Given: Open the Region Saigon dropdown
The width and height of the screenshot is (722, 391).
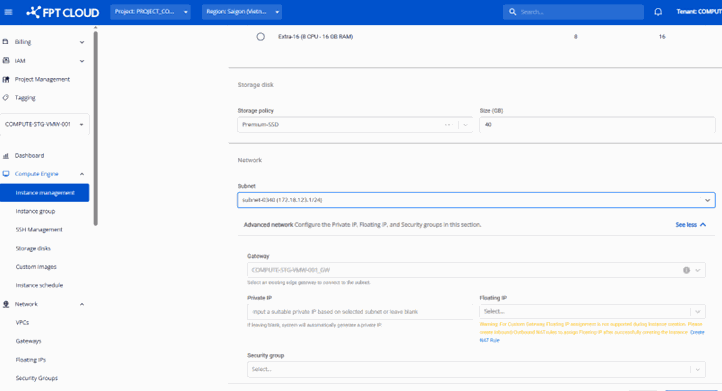Looking at the screenshot, I should [x=242, y=12].
